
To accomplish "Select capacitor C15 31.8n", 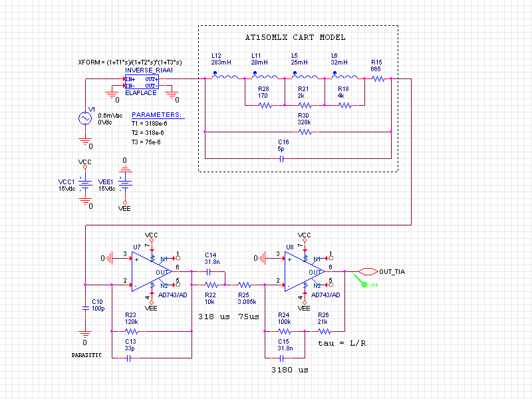I will pos(281,358).
